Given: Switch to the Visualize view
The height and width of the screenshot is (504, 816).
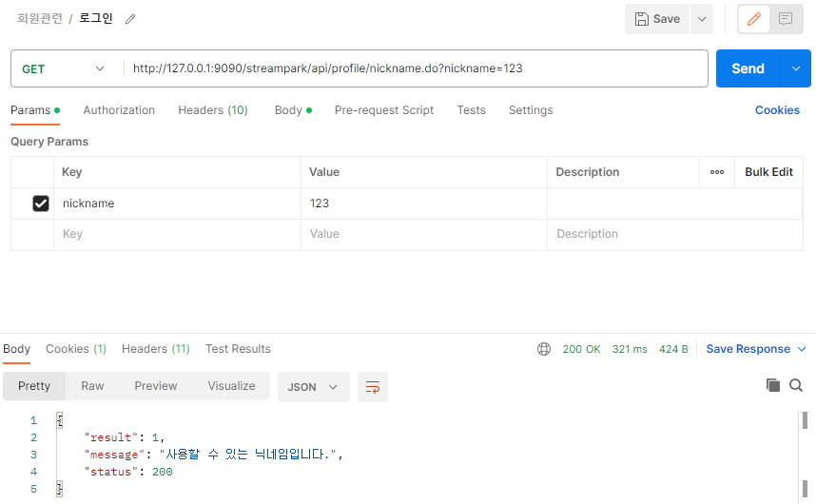Looking at the screenshot, I should [x=232, y=386].
